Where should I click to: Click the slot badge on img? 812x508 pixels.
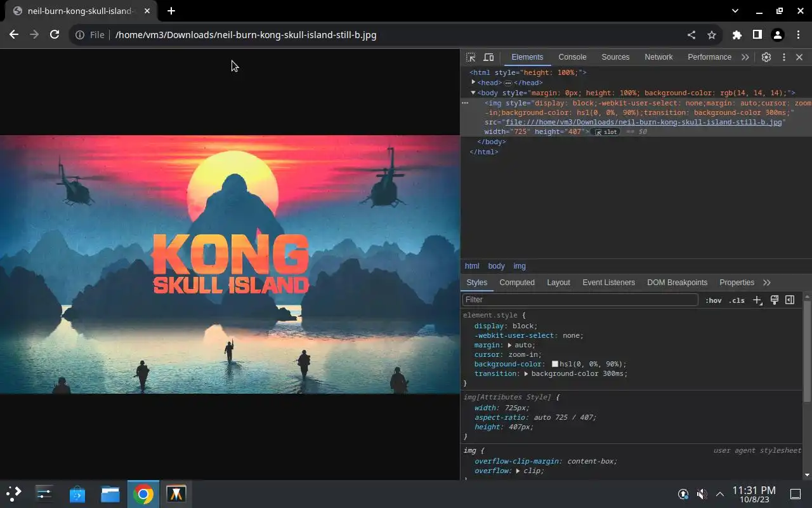pos(606,132)
